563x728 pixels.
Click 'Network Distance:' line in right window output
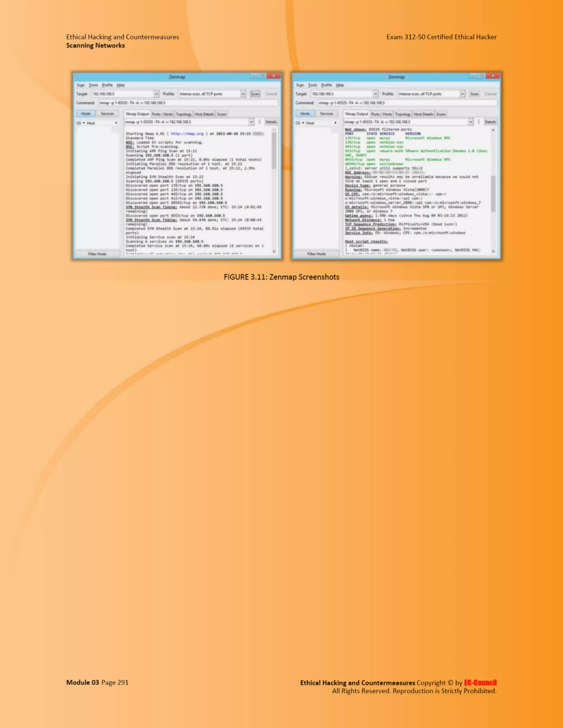coord(370,220)
